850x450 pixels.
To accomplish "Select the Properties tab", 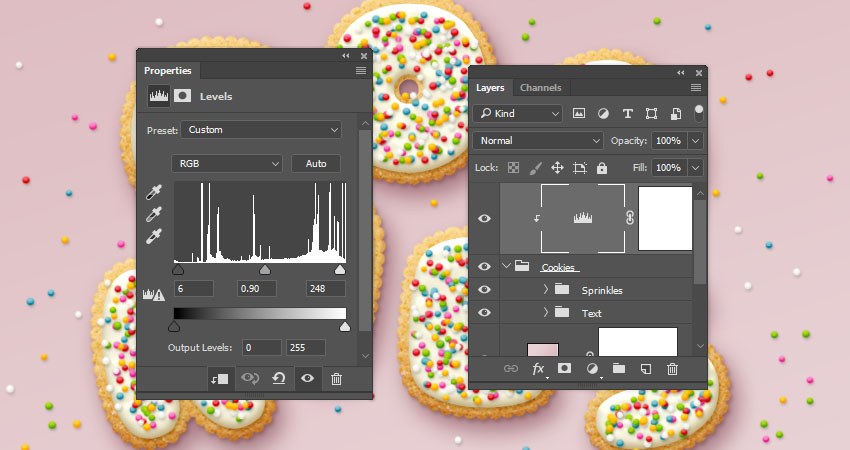I will (x=167, y=71).
